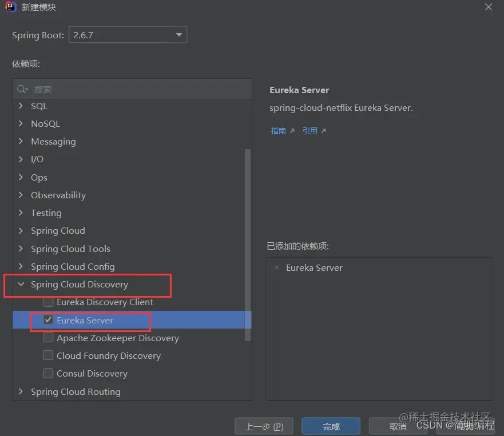Select the SQL tree label
Image resolution: width=504 pixels, height=436 pixels.
(39, 106)
